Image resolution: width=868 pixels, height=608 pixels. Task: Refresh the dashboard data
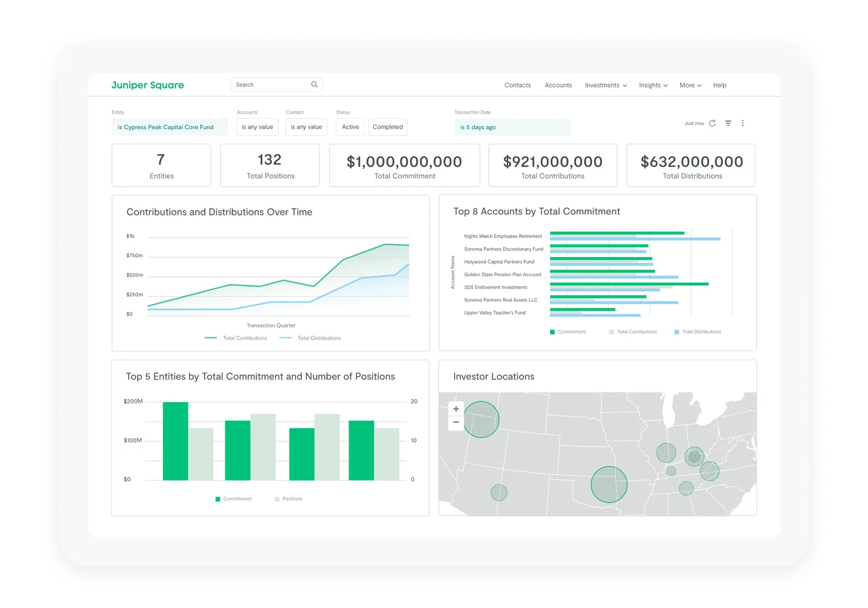tap(712, 123)
